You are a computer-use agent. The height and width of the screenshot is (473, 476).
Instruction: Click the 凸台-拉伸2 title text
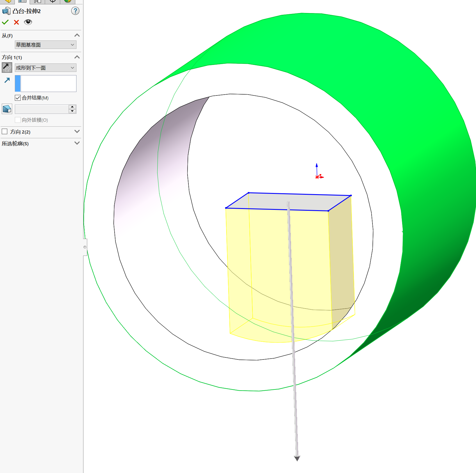pos(27,11)
